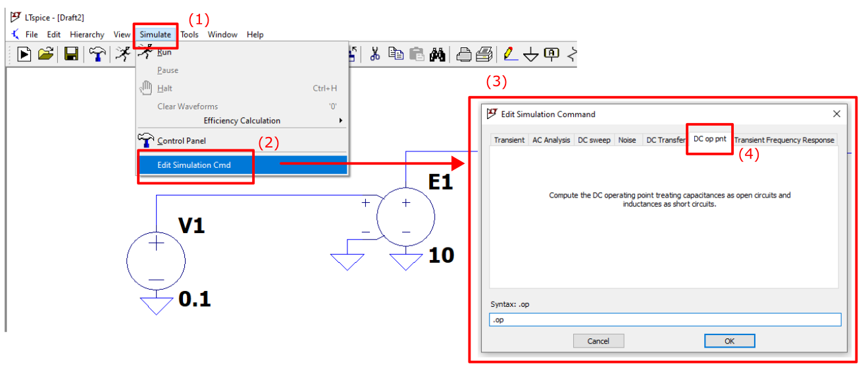Click the Print Setup icon
Viewport: 868px width, 372px height.
(x=485, y=55)
